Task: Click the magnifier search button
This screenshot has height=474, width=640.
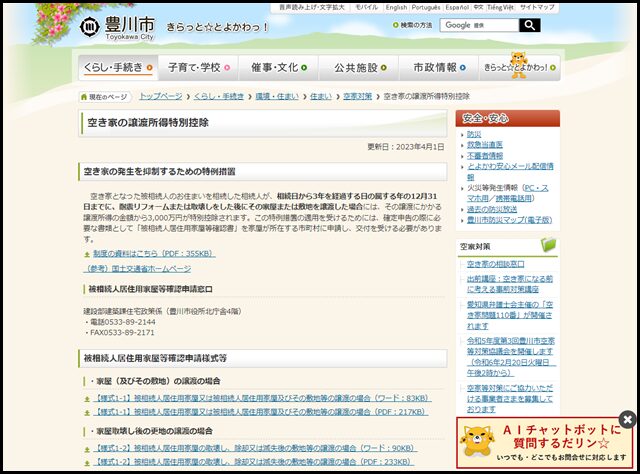Action: 528,25
